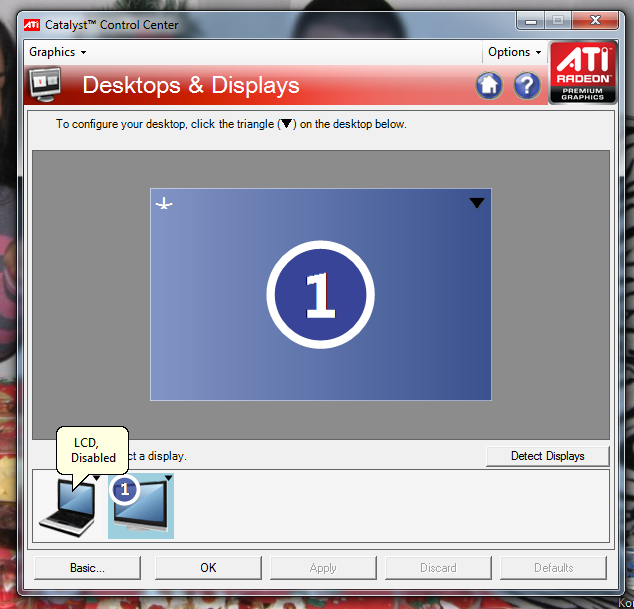Viewport: 634px width, 609px height.
Task: Select the large desktop 1 preview
Action: pos(320,330)
